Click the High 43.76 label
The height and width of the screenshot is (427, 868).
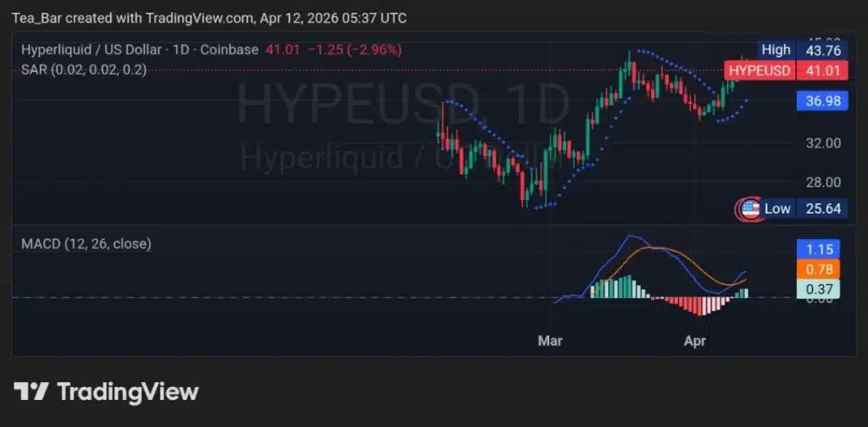pos(802,50)
